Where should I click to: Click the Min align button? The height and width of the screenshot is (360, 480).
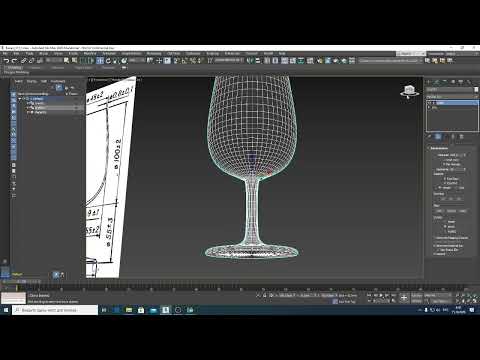[x=439, y=211]
